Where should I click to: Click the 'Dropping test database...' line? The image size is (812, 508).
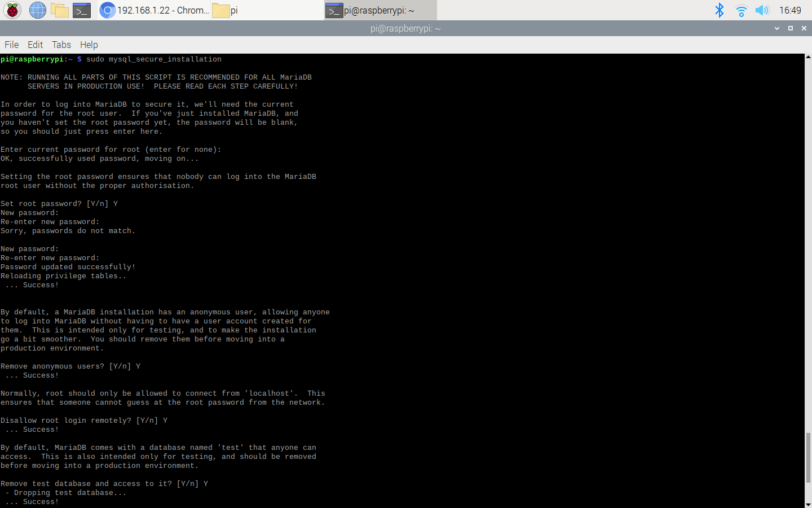click(66, 493)
